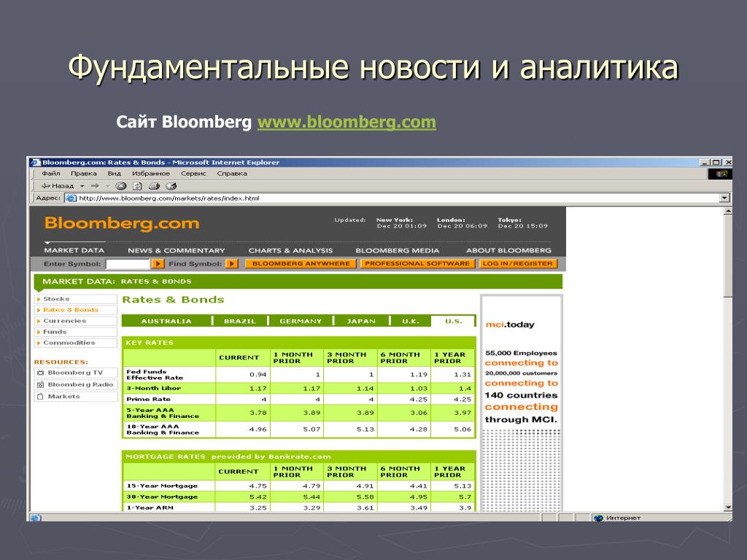The height and width of the screenshot is (560, 747).
Task: Open the Commodities sidebar link
Action: (x=76, y=343)
